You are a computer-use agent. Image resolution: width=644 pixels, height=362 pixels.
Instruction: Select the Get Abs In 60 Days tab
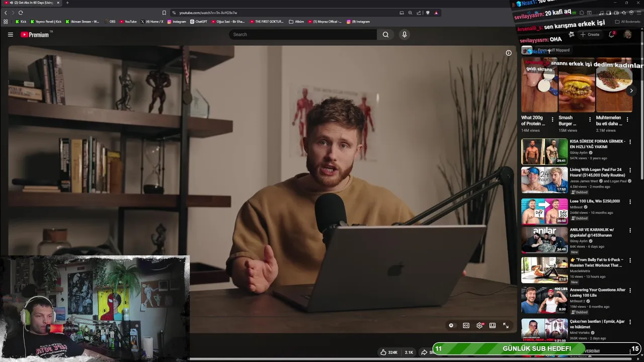(x=31, y=3)
